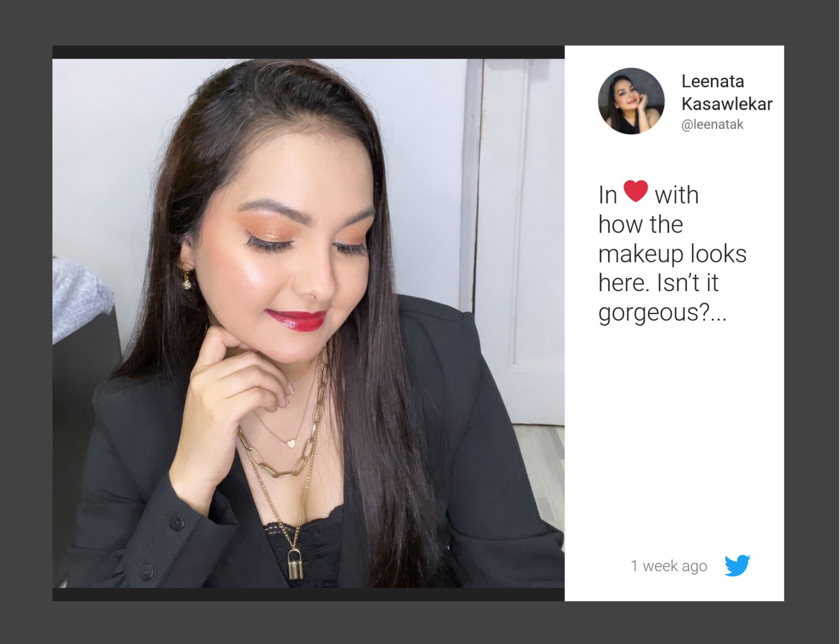The image size is (840, 644).
Task: Click the display name Leenata Kasawlekar
Action: tap(726, 92)
